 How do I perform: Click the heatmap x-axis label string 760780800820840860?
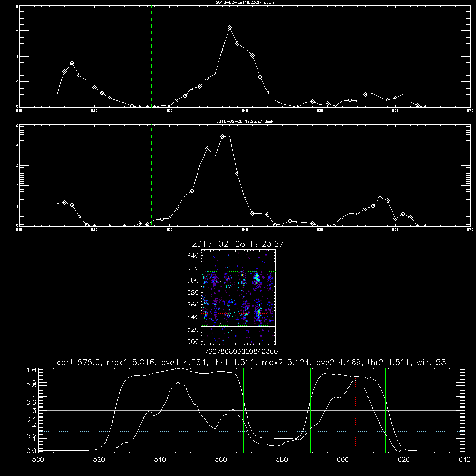click(241, 351)
